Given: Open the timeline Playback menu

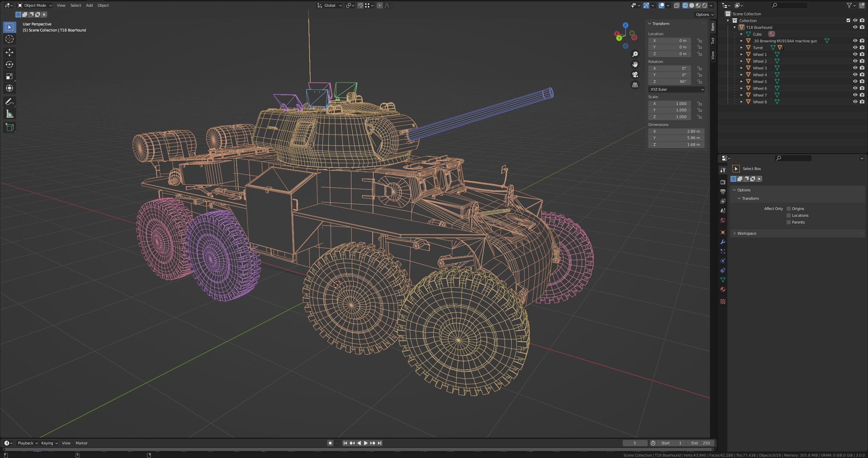Looking at the screenshot, I should point(27,443).
